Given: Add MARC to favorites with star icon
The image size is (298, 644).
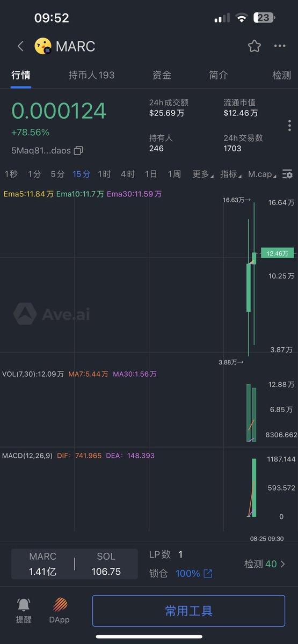Looking at the screenshot, I should [255, 46].
